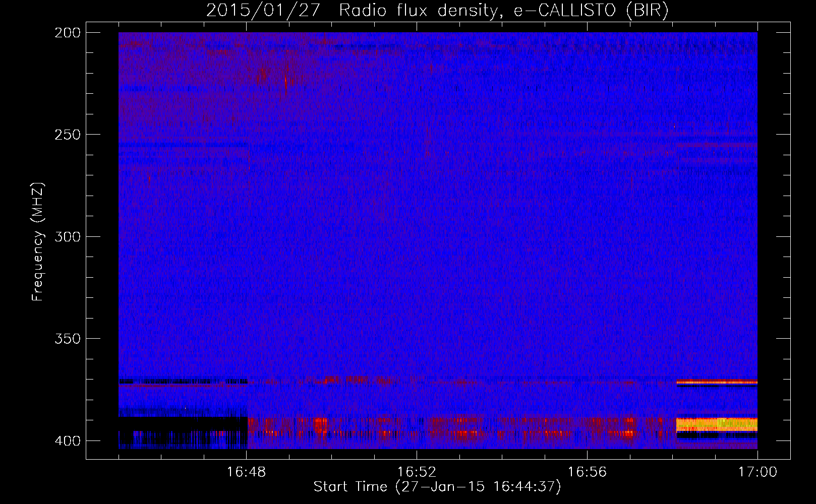Click the 300 frequency tick label

point(67,236)
